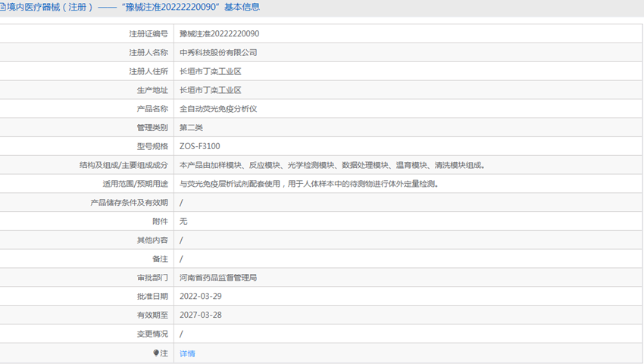Click approval date 2022-03-29

[x=201, y=297]
